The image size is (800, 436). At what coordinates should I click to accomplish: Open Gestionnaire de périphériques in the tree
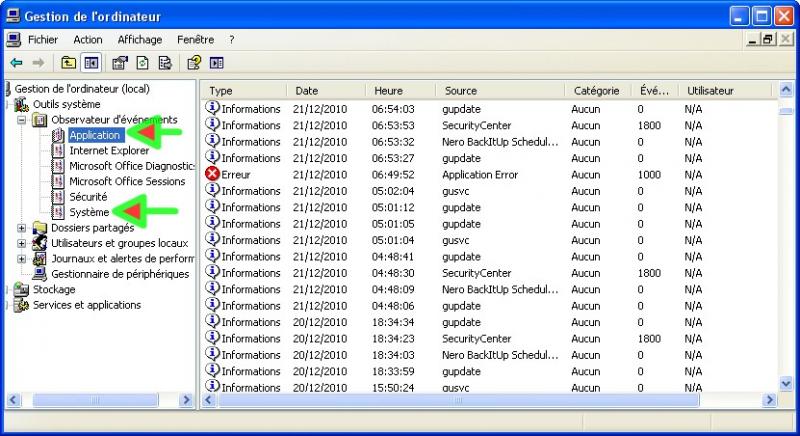coord(120,274)
